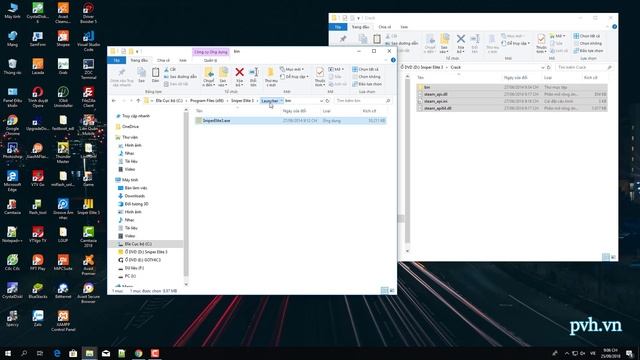Click the up-one-level arrow in bin window
Image resolution: width=640 pixels, height=360 pixels.
138,101
